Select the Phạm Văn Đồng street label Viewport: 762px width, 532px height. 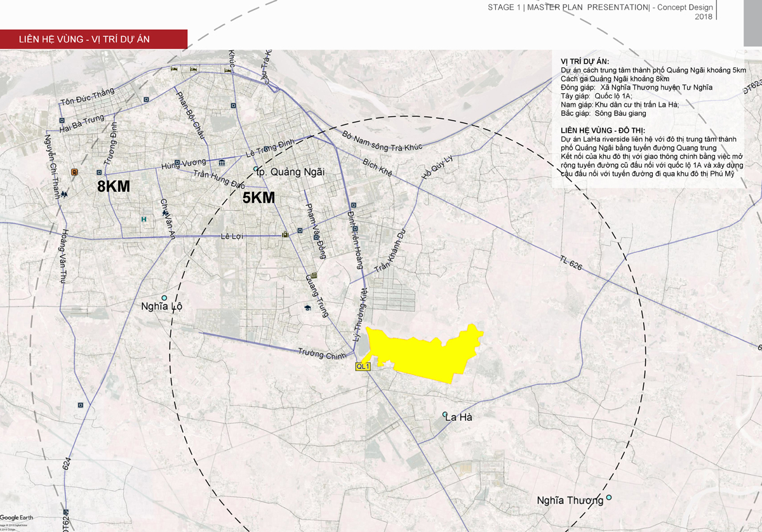(316, 231)
